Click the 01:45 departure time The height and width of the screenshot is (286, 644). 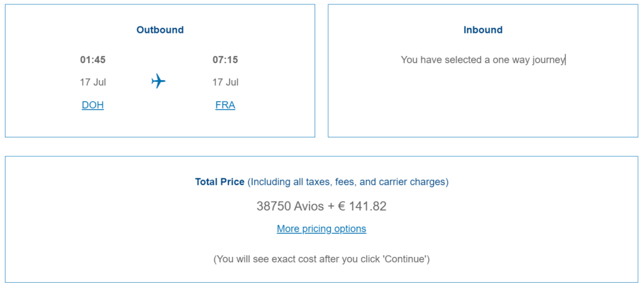(92, 60)
